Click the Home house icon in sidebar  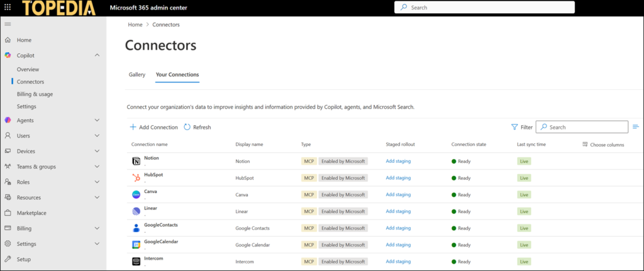(8, 40)
